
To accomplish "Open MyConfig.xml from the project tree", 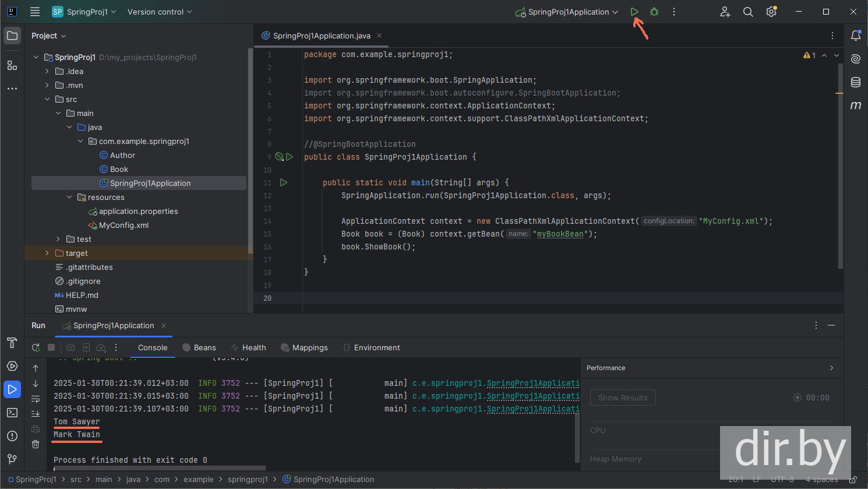I will coord(124,225).
